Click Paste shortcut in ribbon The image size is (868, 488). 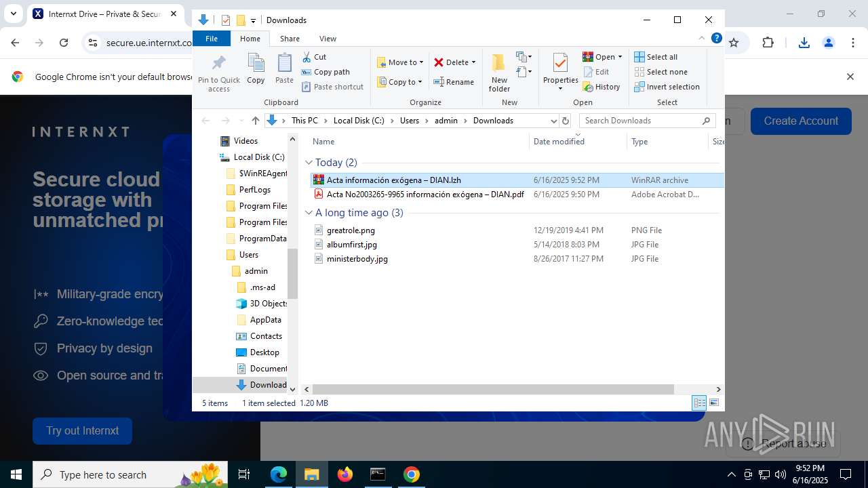pyautogui.click(x=332, y=87)
